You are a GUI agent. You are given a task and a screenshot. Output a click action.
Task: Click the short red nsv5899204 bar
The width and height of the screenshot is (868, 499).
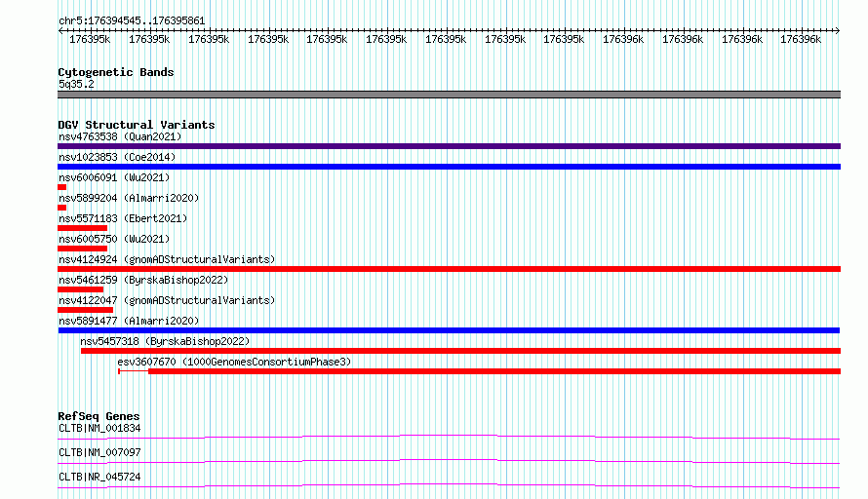(x=62, y=208)
